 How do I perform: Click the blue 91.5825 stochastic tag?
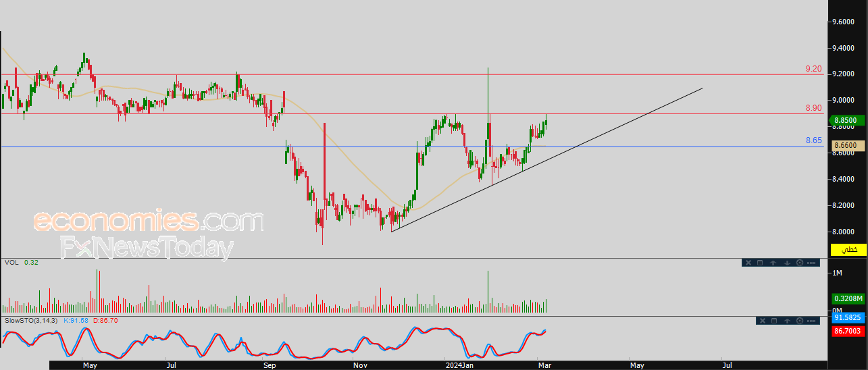[x=847, y=317]
